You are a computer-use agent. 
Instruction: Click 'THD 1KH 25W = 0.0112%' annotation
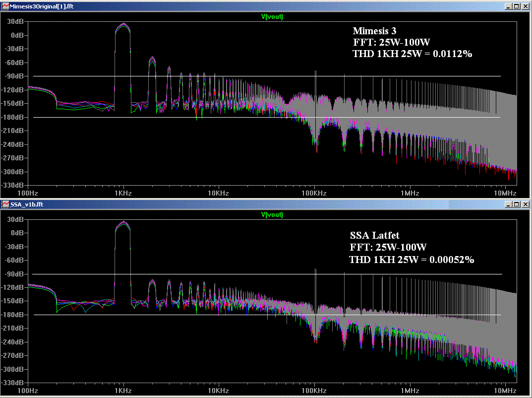point(412,54)
